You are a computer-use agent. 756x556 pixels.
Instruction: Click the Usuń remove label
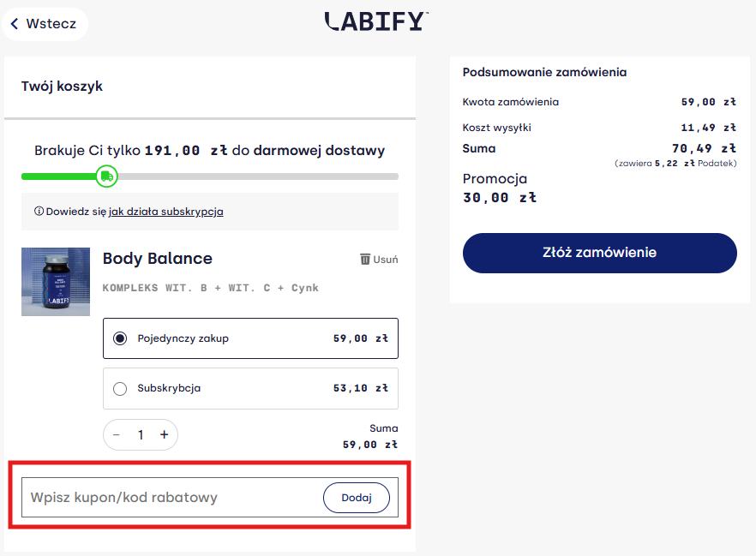[x=385, y=260]
